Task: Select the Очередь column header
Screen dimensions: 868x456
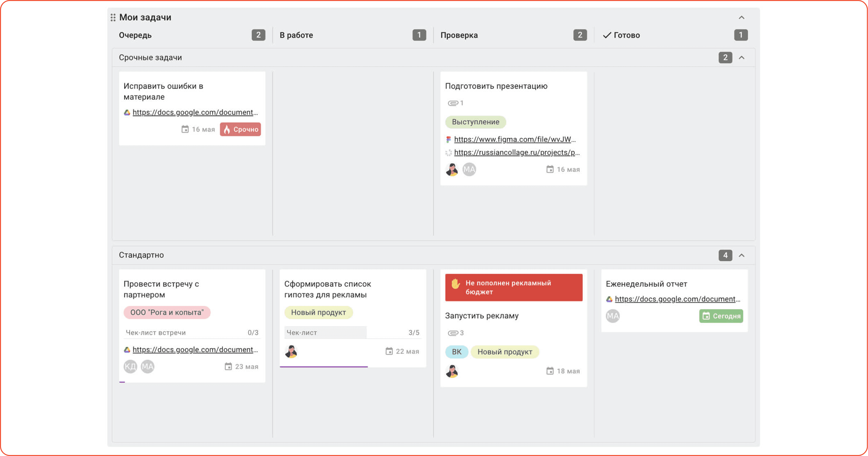Action: click(x=135, y=35)
